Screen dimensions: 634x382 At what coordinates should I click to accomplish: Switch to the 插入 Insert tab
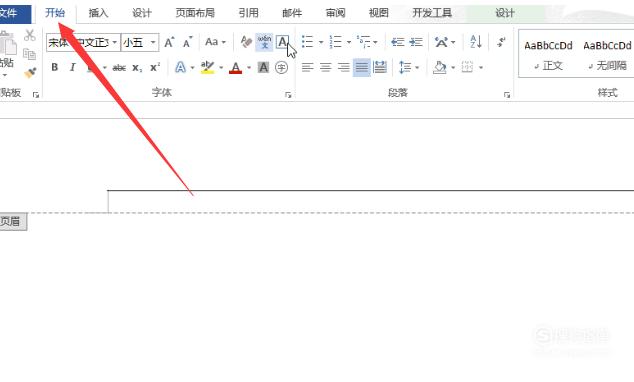coord(98,13)
